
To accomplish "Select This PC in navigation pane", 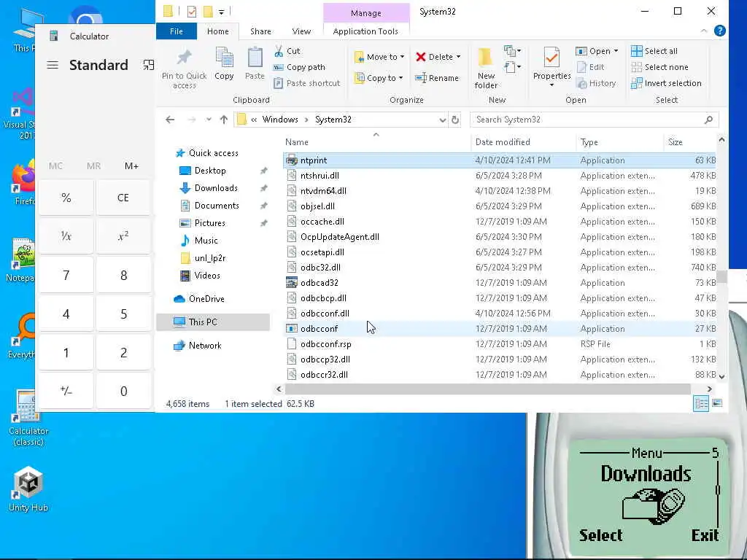I will pos(213,322).
